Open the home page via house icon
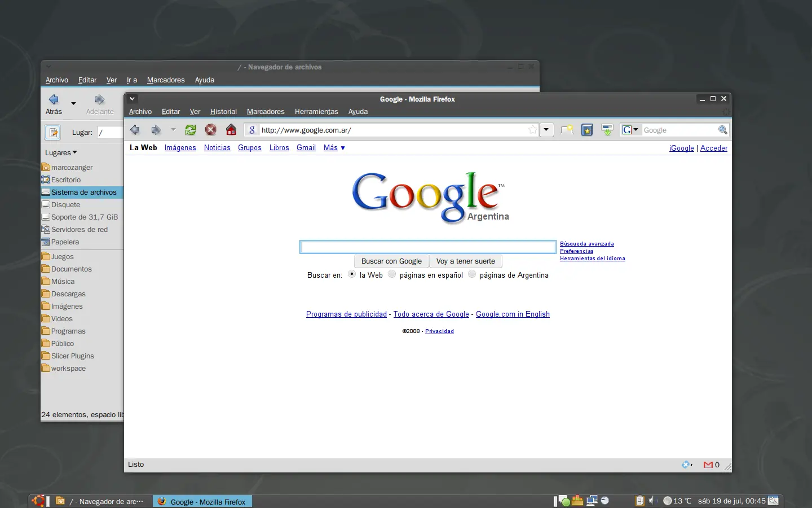Viewport: 812px width, 508px height. click(231, 130)
